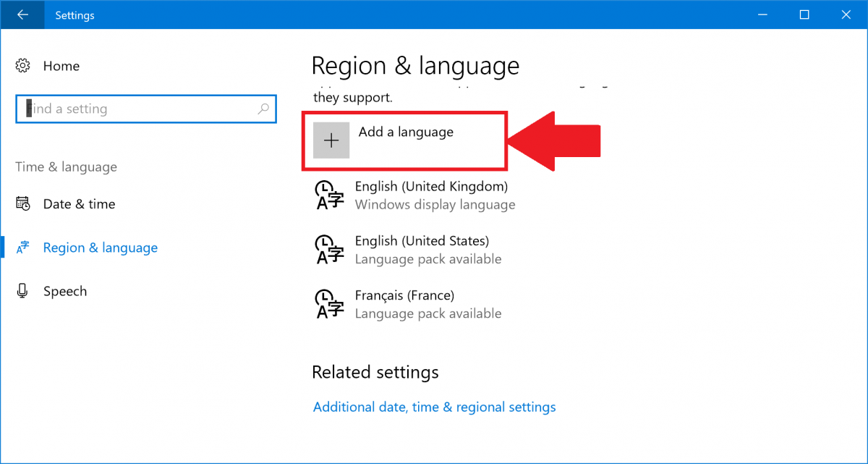Click the search magnifier in Find a setting

point(264,109)
